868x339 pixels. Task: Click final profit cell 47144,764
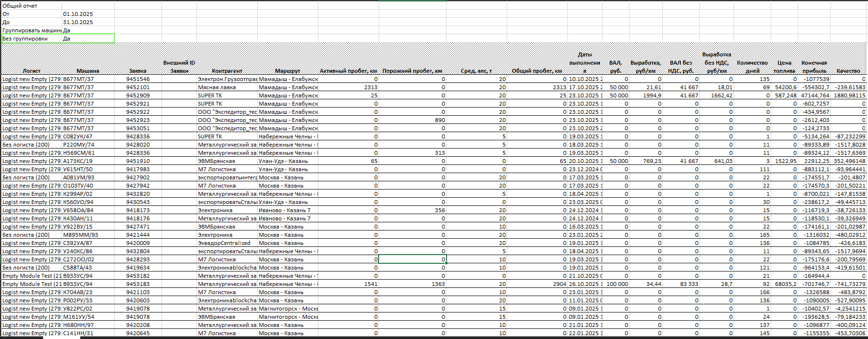[x=815, y=95]
